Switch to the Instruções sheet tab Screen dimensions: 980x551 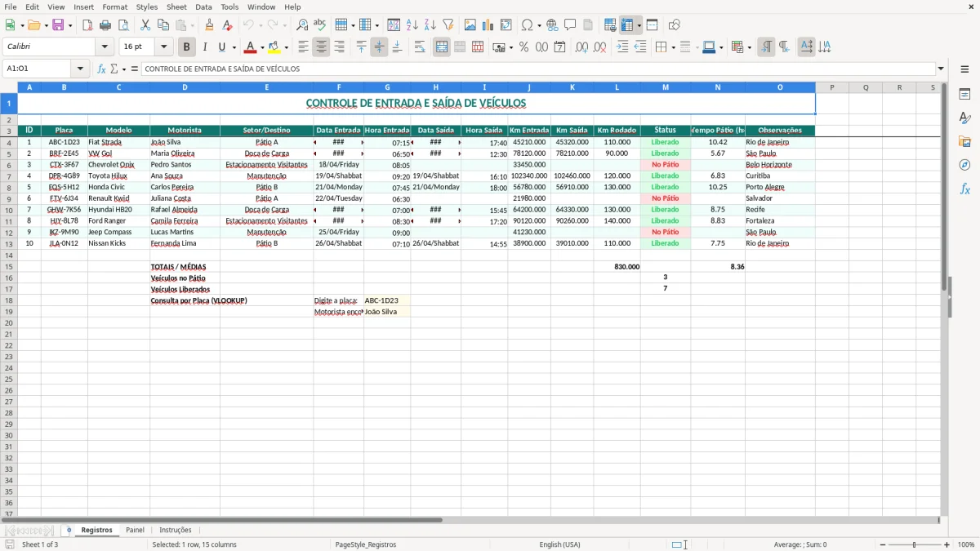pyautogui.click(x=176, y=530)
